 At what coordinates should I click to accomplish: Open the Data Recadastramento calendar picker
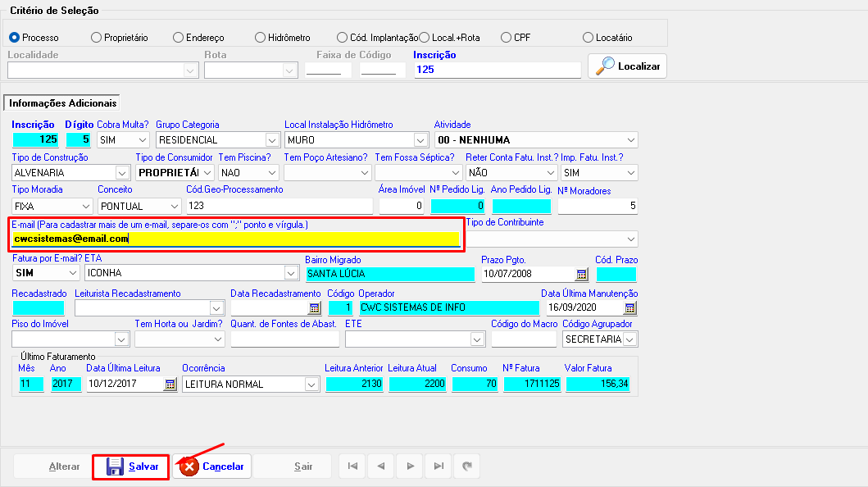(x=314, y=308)
